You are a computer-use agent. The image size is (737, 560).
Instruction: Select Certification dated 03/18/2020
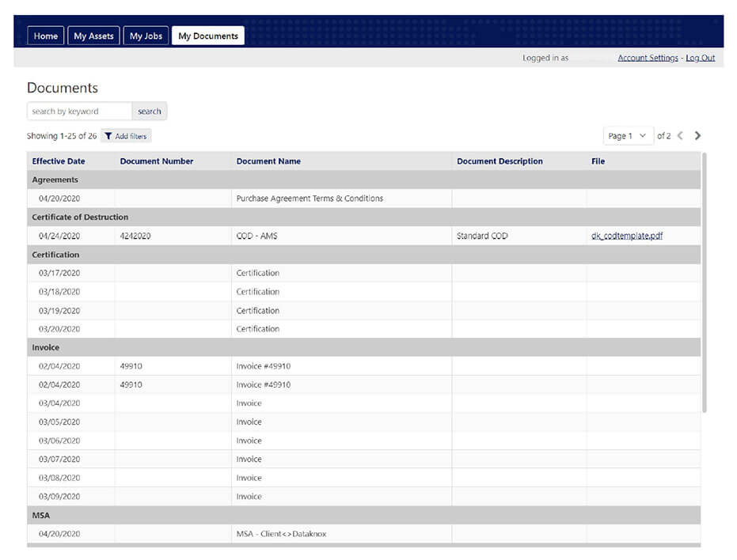(x=364, y=292)
